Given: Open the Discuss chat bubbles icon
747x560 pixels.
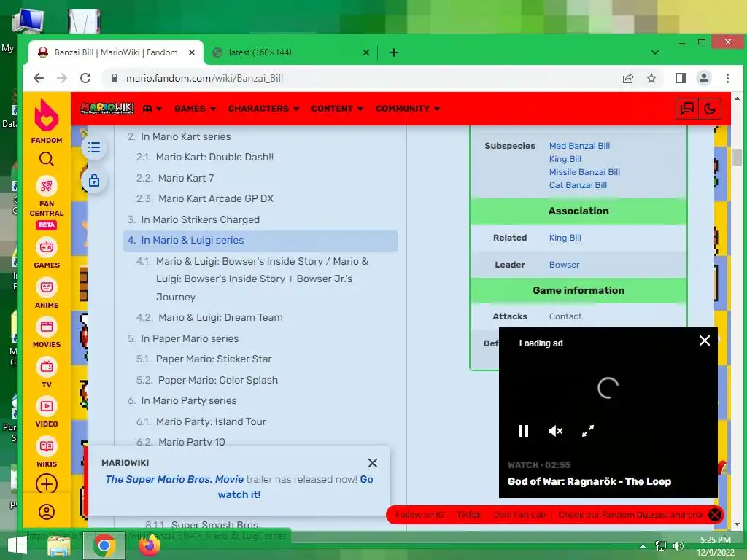Looking at the screenshot, I should coord(686,109).
